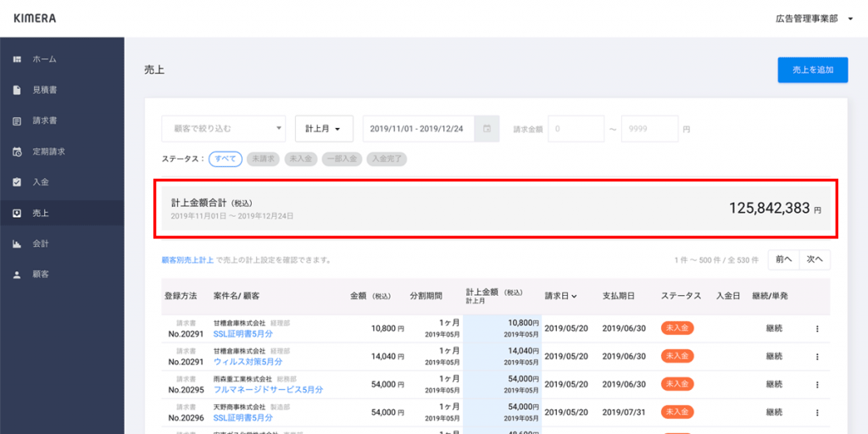Open the 顧客で絞り込む dropdown

click(224, 129)
